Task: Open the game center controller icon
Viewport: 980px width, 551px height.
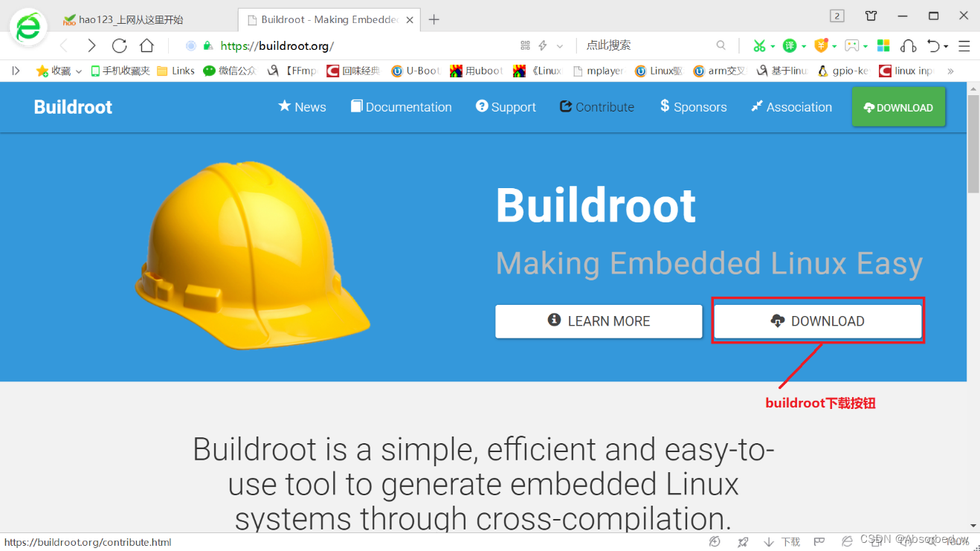Action: [851, 45]
